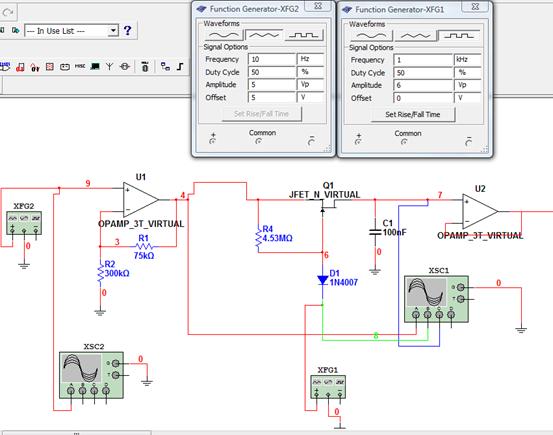Screen dimensions: 553x435
Task: Close the Function Generator-XFG2 window
Action: tap(318, 6)
